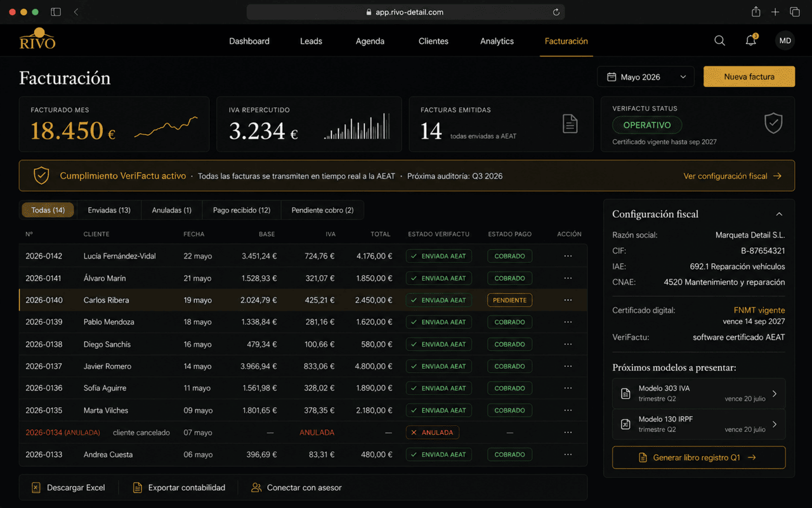
Task: Click the Modelo 130 IRPF document icon
Action: (x=625, y=424)
